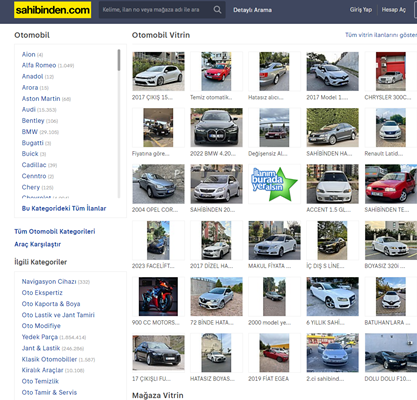Open Bu Kategorideki Tüm İlanlar
This screenshot has height=400, width=417.
click(x=64, y=208)
